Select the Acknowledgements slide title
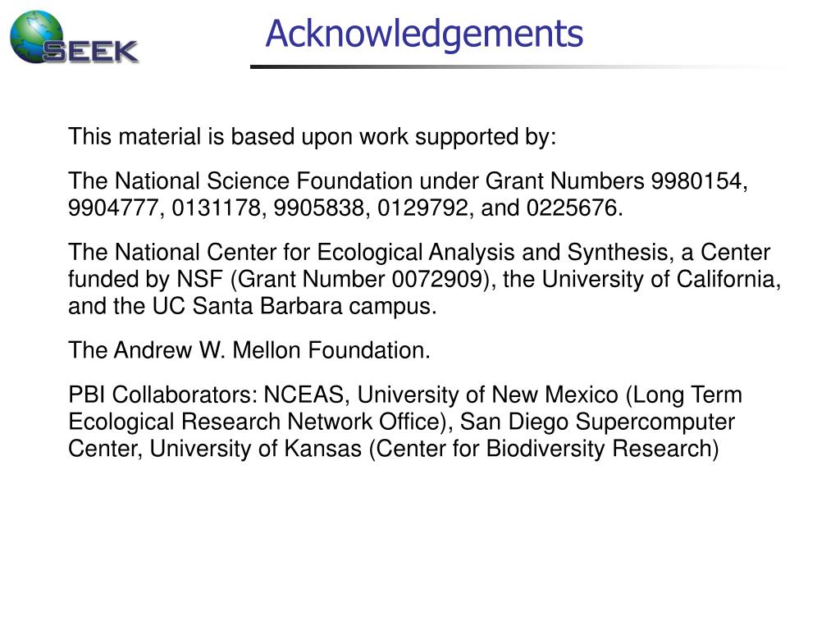 424,34
